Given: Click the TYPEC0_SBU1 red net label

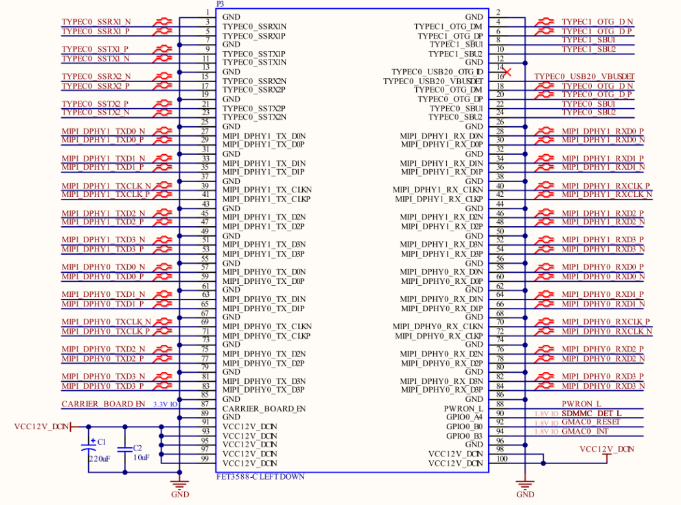Looking at the screenshot, I should click(588, 104).
